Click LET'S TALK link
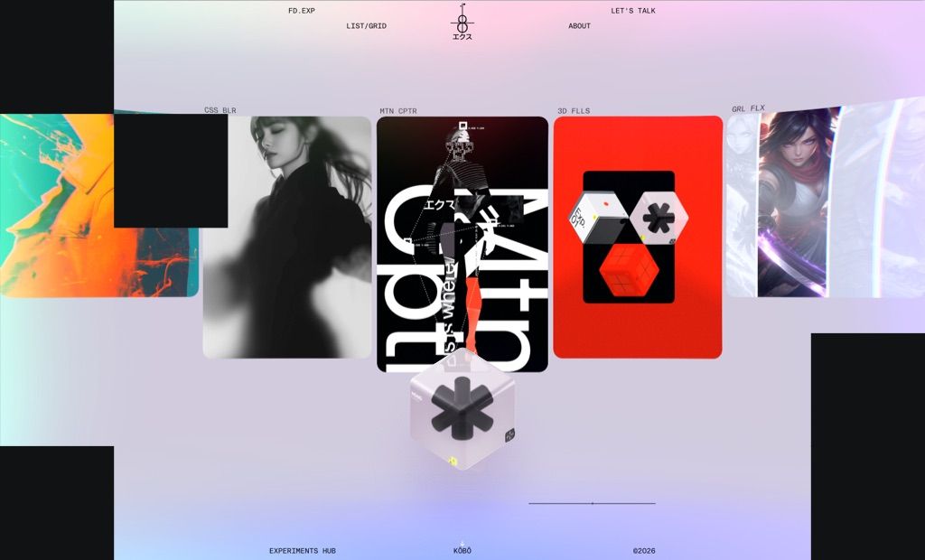 tap(633, 11)
